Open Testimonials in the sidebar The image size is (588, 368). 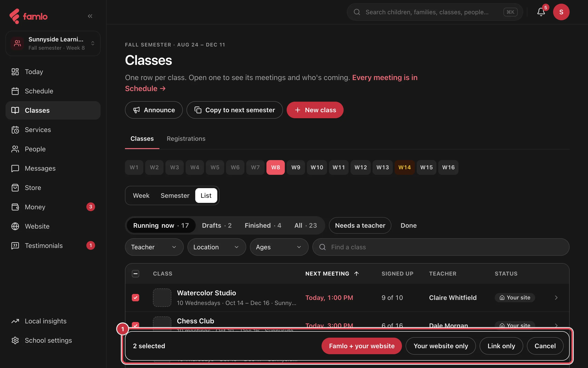pos(53,246)
